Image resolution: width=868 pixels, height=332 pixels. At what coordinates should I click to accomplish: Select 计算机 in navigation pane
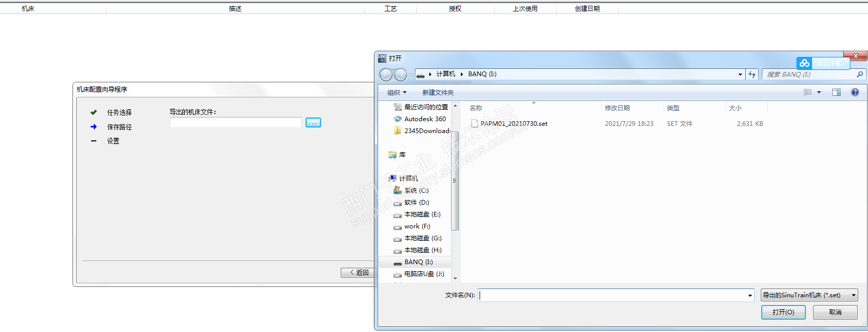coord(403,178)
